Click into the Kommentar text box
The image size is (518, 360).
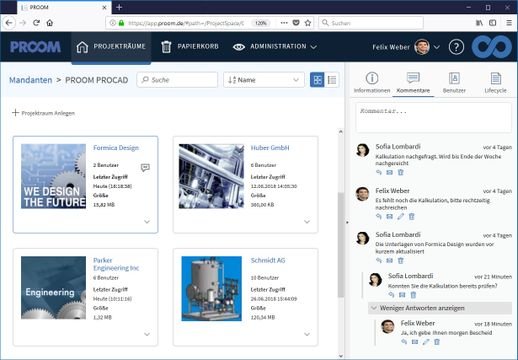[x=433, y=118]
